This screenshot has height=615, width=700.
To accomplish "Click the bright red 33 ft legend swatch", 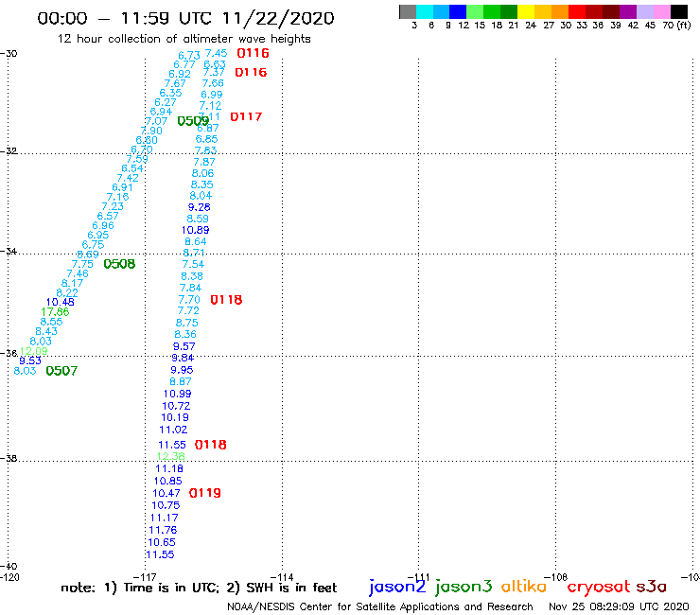I will click(x=577, y=11).
